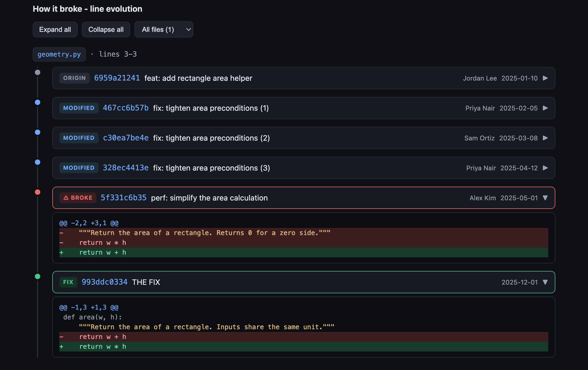Open commit hash 6959a21241 link

pyautogui.click(x=117, y=78)
